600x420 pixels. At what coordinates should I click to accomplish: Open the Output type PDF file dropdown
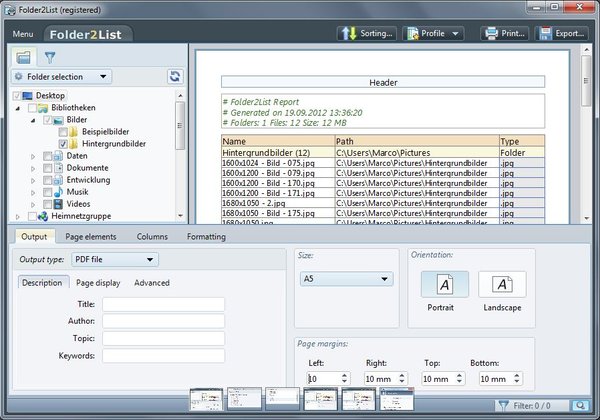115,259
